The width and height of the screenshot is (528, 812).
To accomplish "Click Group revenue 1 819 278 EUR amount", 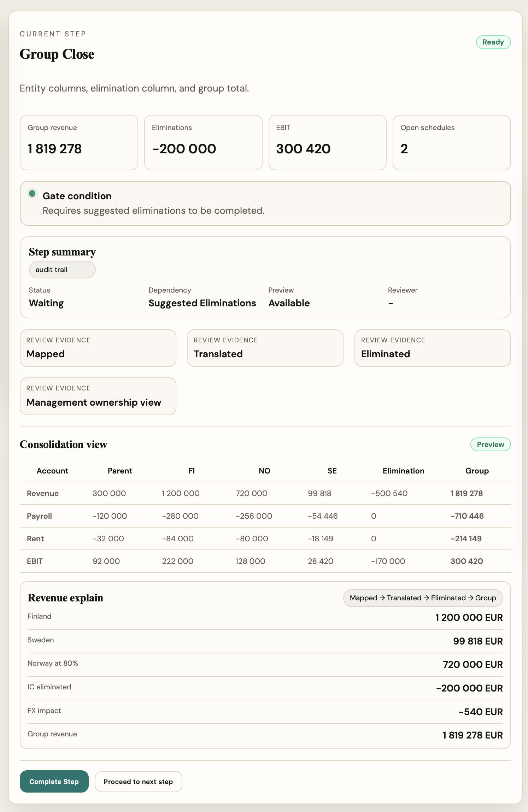I will click(473, 735).
